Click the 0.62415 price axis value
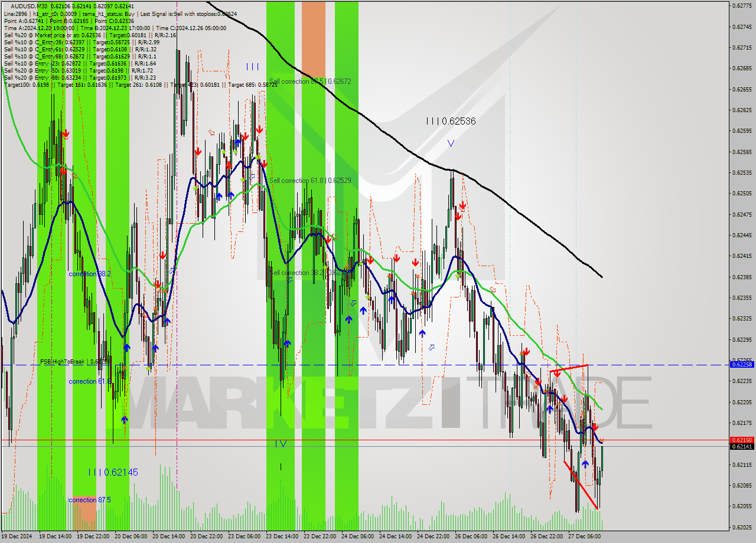 742,256
